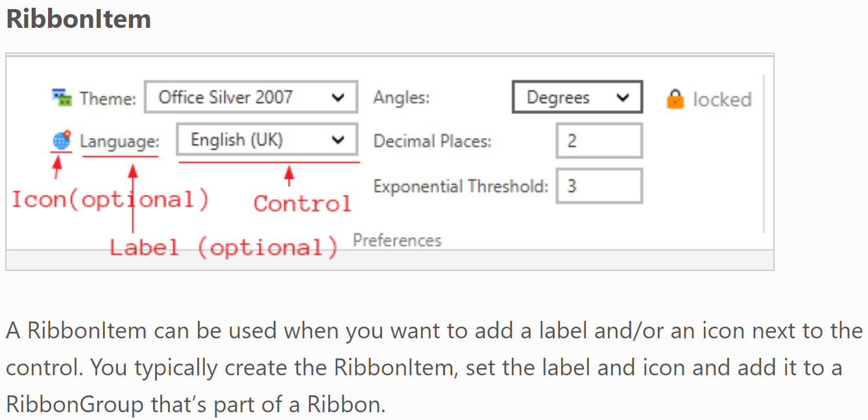
Task: Click the Decimal Places label
Action: [x=433, y=141]
